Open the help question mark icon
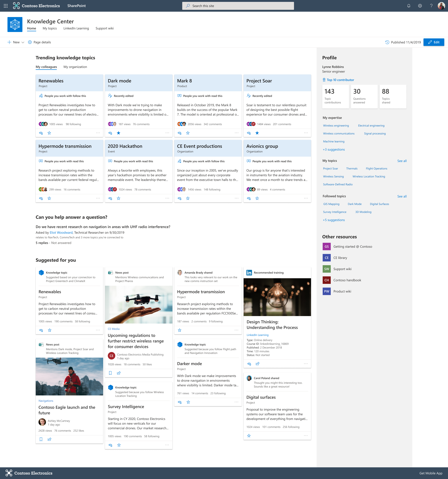Viewport: 448px width, 479px height. (x=431, y=6)
